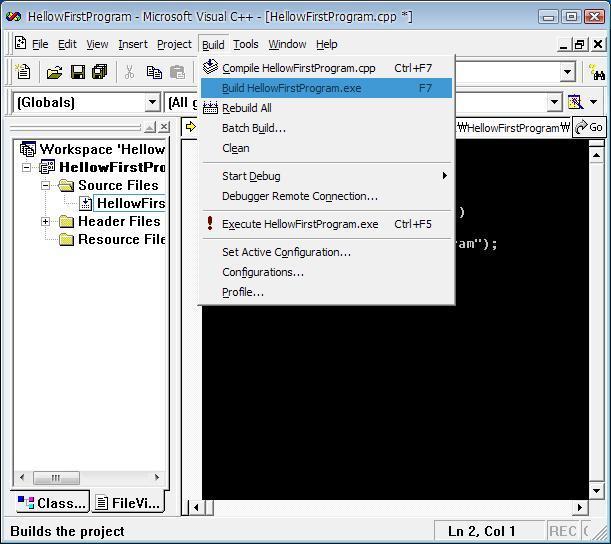Click the Compile menu item icon
The width and height of the screenshot is (611, 544).
[x=210, y=67]
